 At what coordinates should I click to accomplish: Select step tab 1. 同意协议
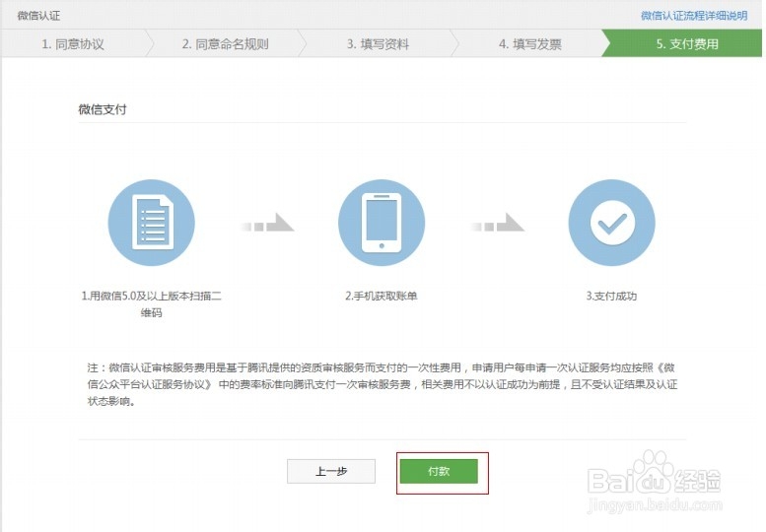[73, 44]
